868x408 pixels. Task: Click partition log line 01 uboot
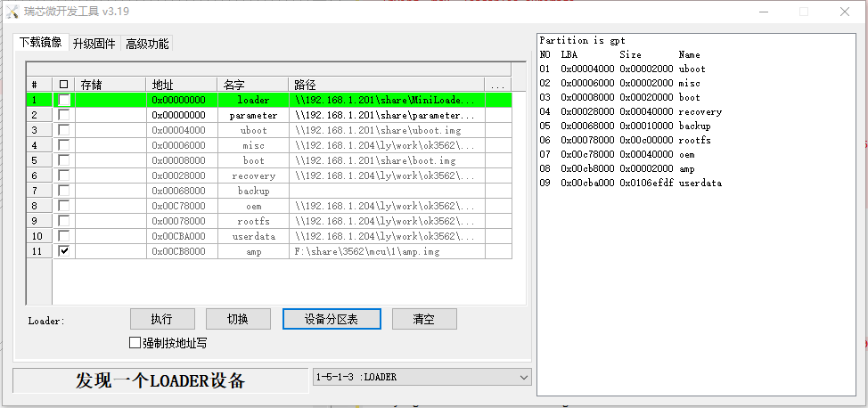coord(622,69)
